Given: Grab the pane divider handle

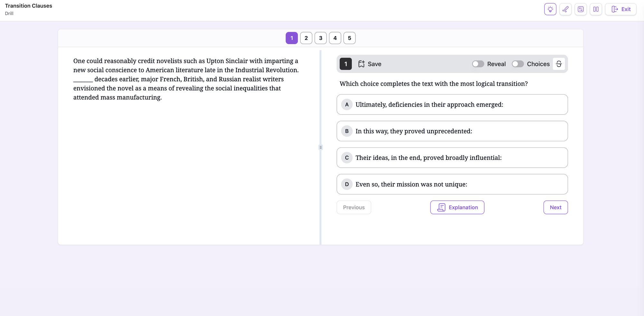Looking at the screenshot, I should pos(320,147).
